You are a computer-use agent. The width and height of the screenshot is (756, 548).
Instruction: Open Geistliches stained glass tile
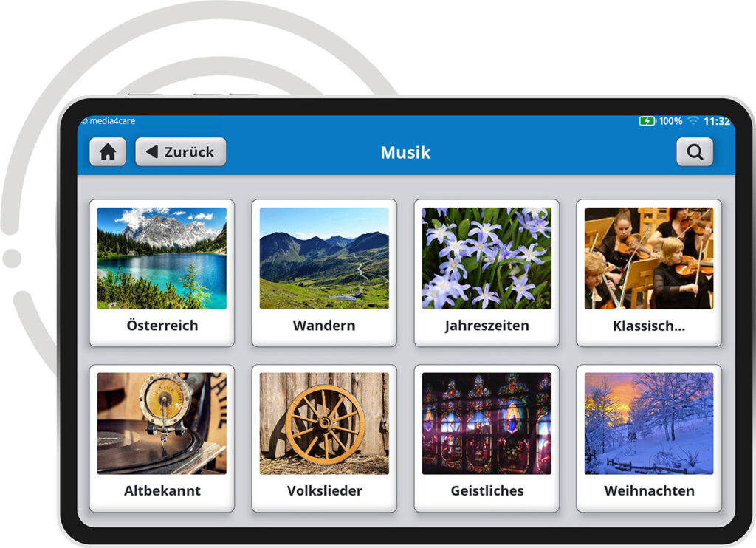pyautogui.click(x=487, y=438)
